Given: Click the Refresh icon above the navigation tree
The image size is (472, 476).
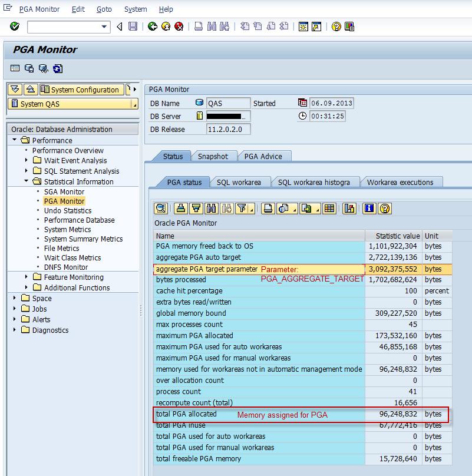Looking at the screenshot, I should (x=57, y=69).
